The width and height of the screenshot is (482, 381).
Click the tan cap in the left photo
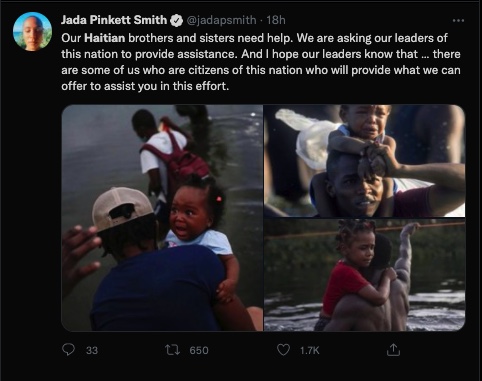[122, 208]
